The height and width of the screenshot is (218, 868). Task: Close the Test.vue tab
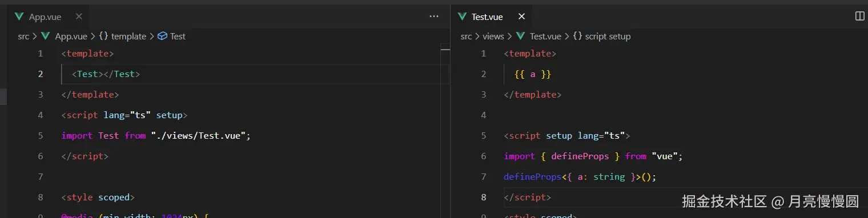[x=521, y=17]
